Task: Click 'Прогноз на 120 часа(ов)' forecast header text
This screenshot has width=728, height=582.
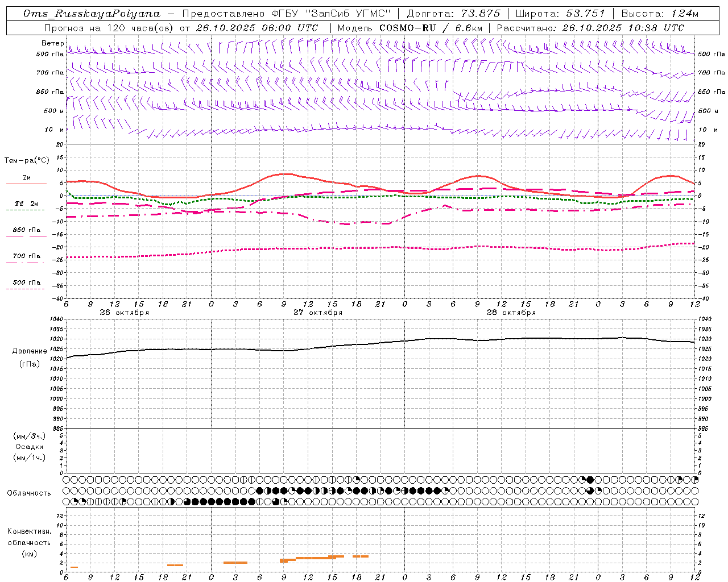Action: (110, 28)
